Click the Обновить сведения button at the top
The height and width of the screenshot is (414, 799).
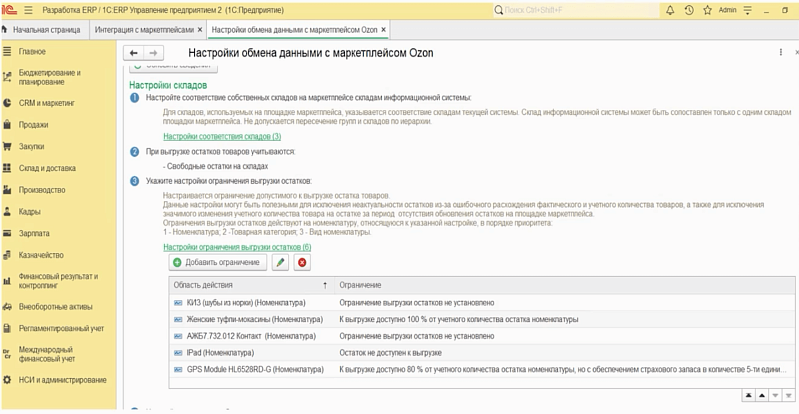point(173,67)
